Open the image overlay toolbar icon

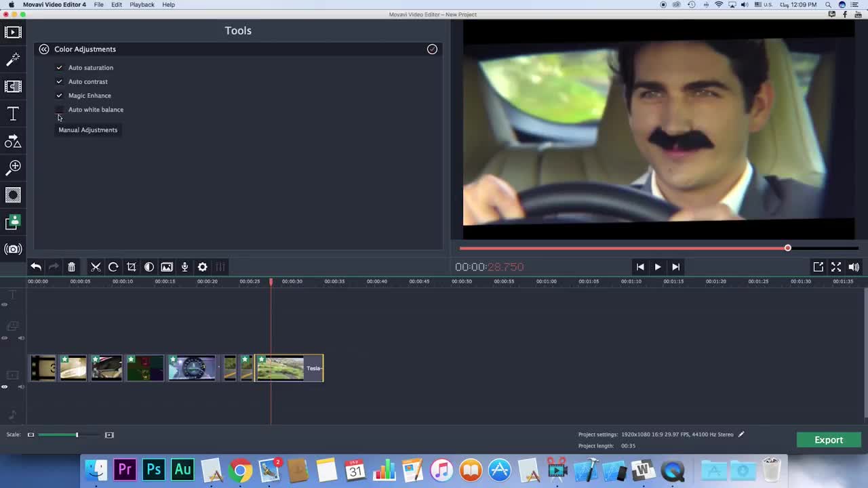[x=167, y=267]
